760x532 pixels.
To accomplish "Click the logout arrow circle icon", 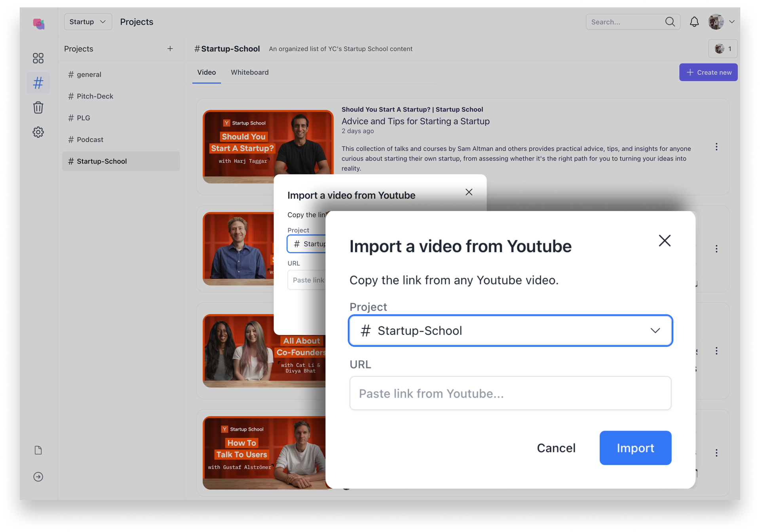I will [38, 477].
